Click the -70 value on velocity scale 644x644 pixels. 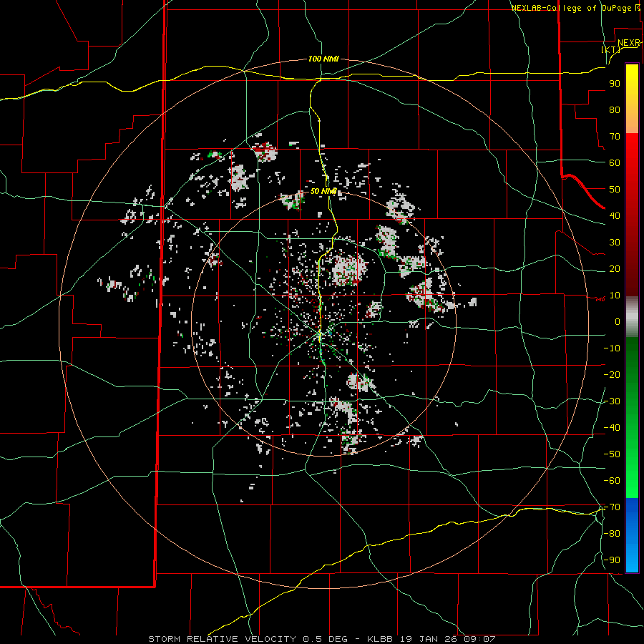tap(612, 507)
